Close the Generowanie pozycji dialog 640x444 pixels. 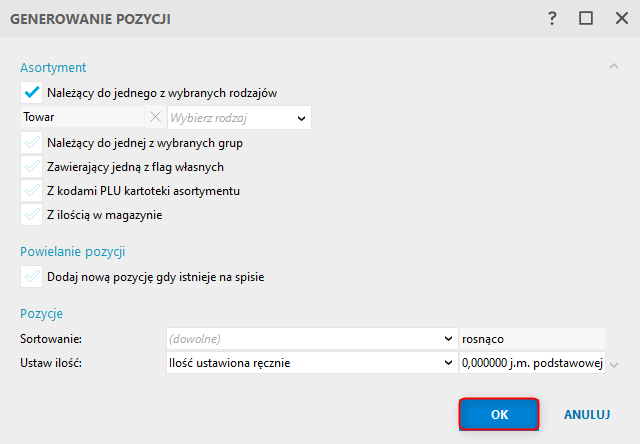(619, 18)
